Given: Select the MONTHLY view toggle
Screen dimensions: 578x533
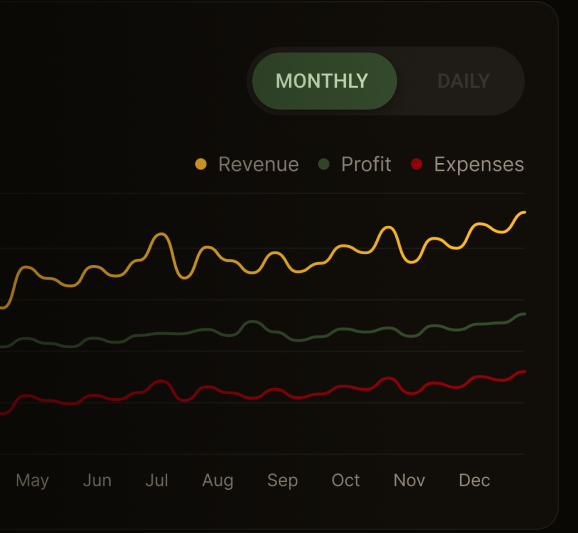Looking at the screenshot, I should (x=324, y=81).
